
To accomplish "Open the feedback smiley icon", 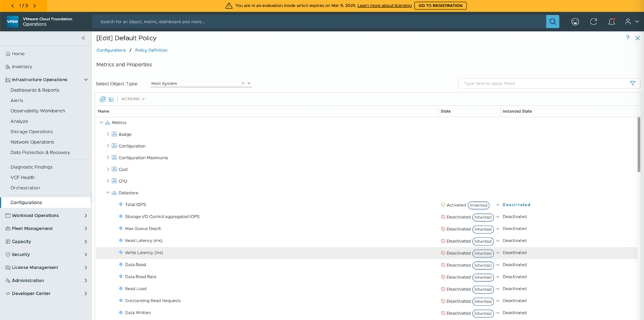I will [575, 22].
